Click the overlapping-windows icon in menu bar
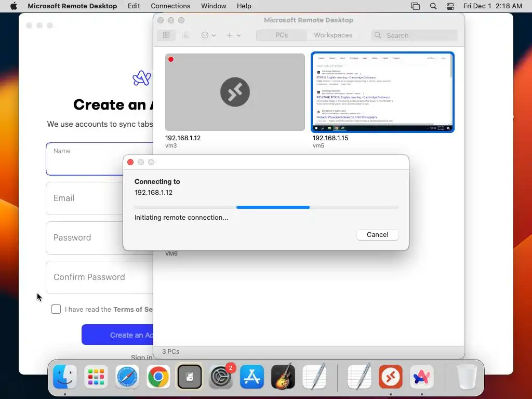The image size is (532, 399). (x=415, y=6)
